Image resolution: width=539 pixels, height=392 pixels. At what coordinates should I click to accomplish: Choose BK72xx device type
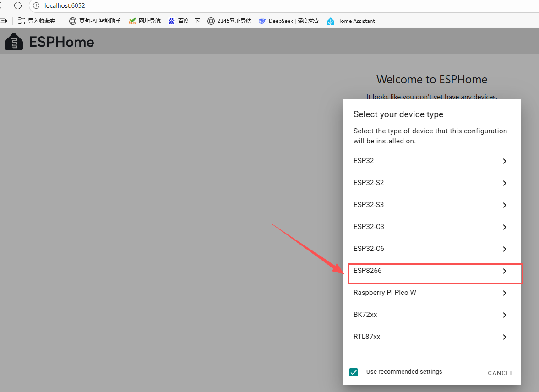pos(432,315)
